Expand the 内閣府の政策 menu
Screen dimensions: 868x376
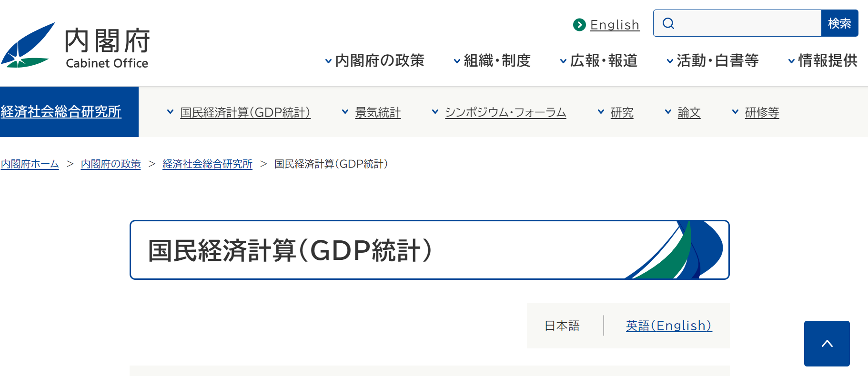[x=374, y=61]
